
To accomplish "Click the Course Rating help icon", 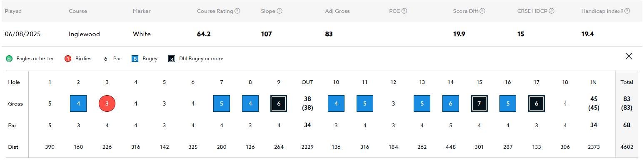I will (x=237, y=11).
